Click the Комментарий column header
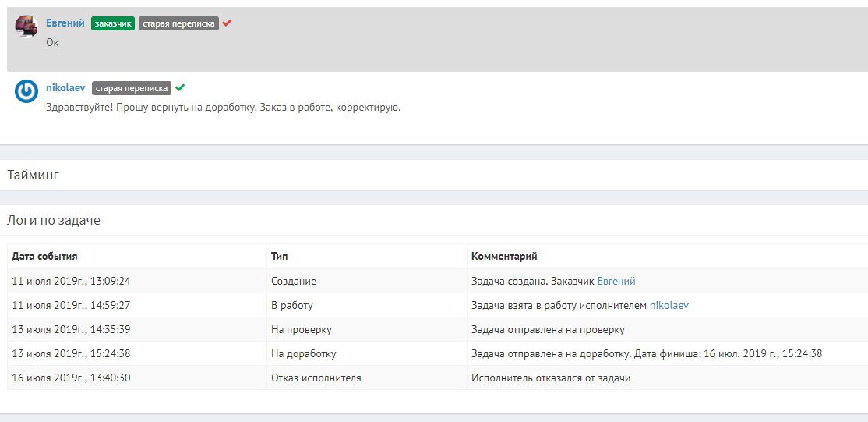The height and width of the screenshot is (422, 868). [504, 256]
